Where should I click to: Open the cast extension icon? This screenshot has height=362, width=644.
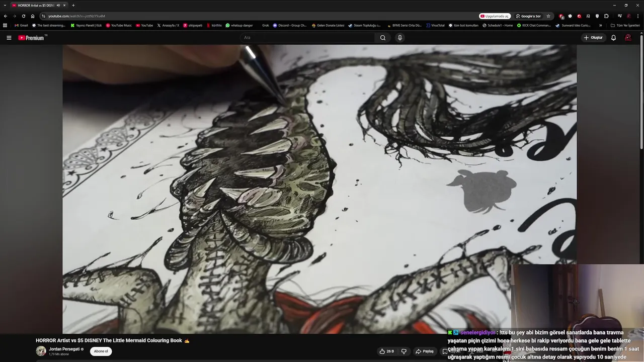[x=588, y=16]
